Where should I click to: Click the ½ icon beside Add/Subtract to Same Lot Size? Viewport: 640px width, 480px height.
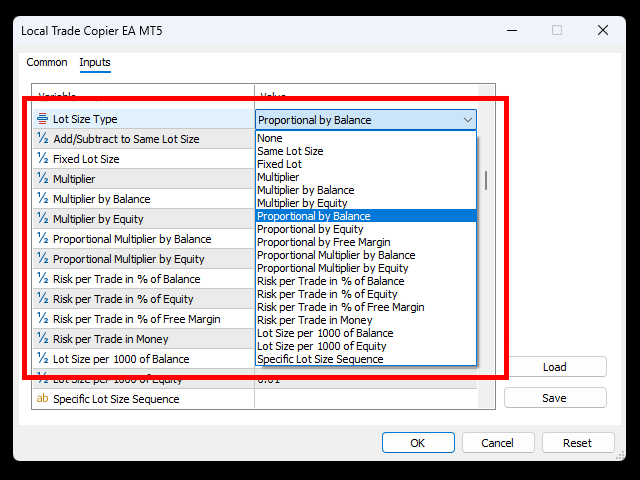pyautogui.click(x=42, y=138)
